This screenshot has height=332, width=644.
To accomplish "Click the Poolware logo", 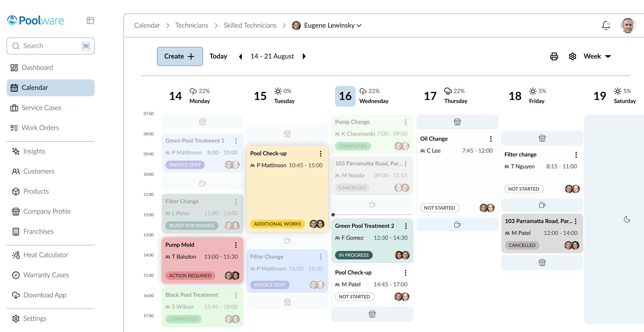I will coord(36,20).
